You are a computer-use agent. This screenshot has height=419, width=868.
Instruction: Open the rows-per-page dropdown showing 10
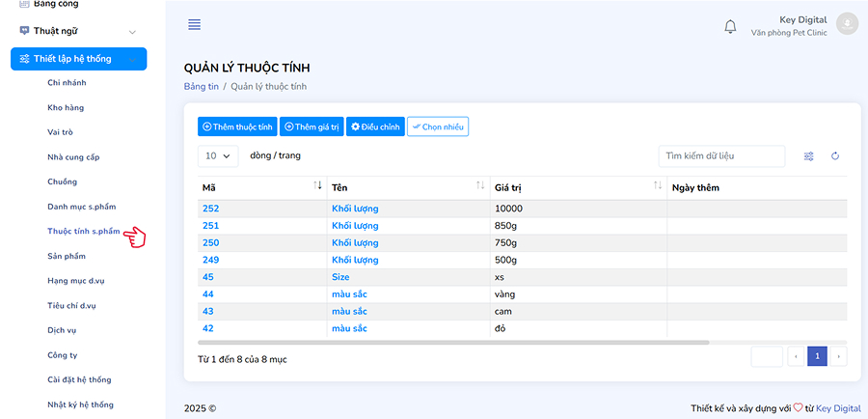tap(219, 155)
